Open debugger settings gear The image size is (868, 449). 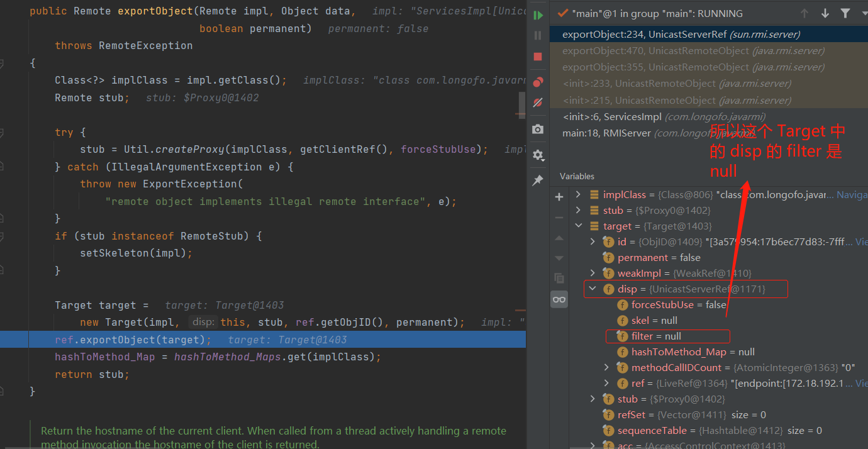(538, 155)
